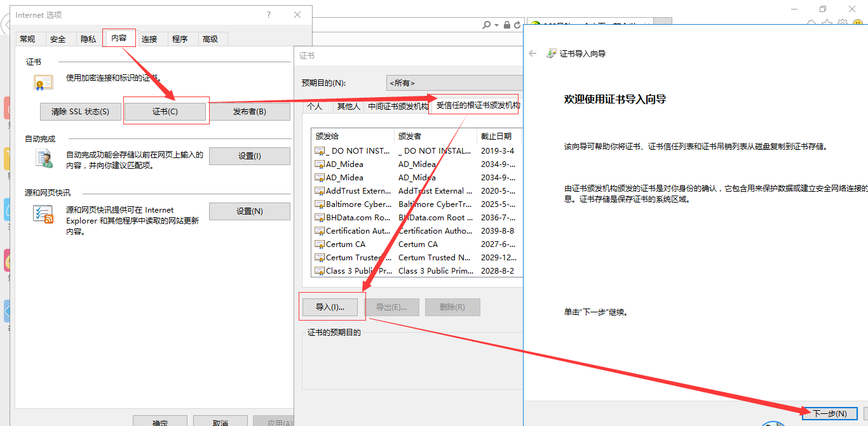868x426 pixels.
Task: Sort by the 颁发给 column header
Action: click(353, 136)
